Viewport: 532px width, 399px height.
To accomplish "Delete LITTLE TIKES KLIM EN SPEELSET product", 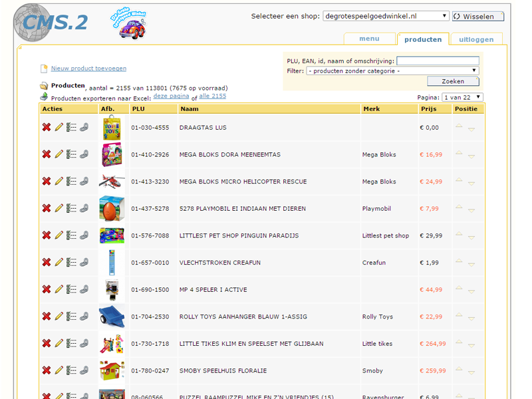I will click(47, 343).
